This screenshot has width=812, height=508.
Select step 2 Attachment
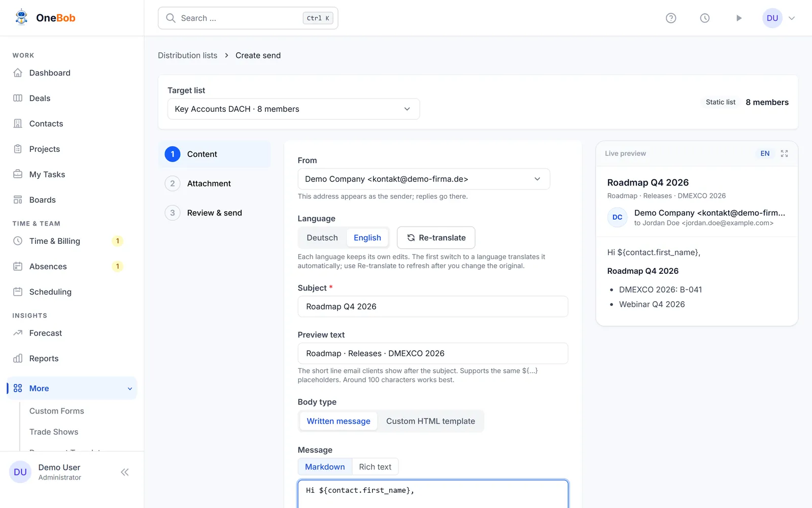point(215,183)
